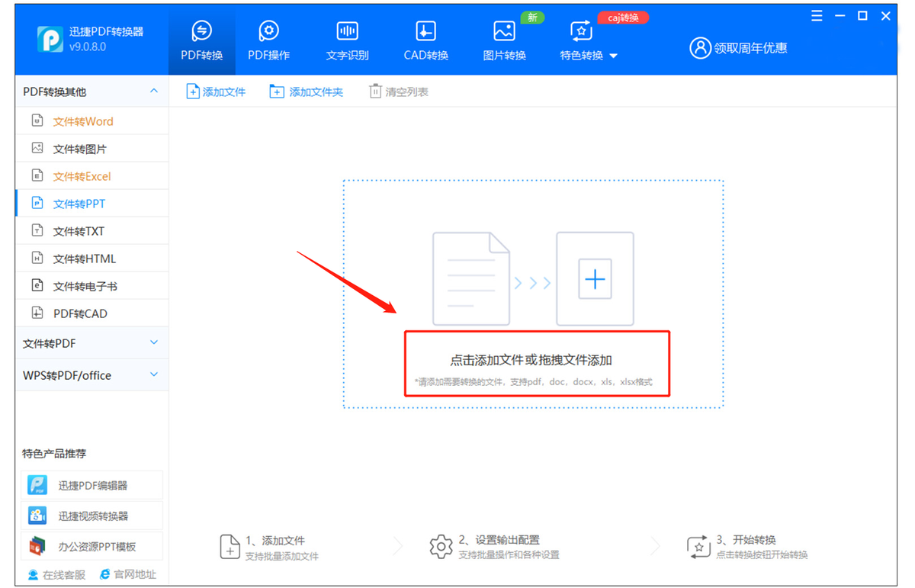
Task: Click the red caj转换 badge
Action: 623,18
